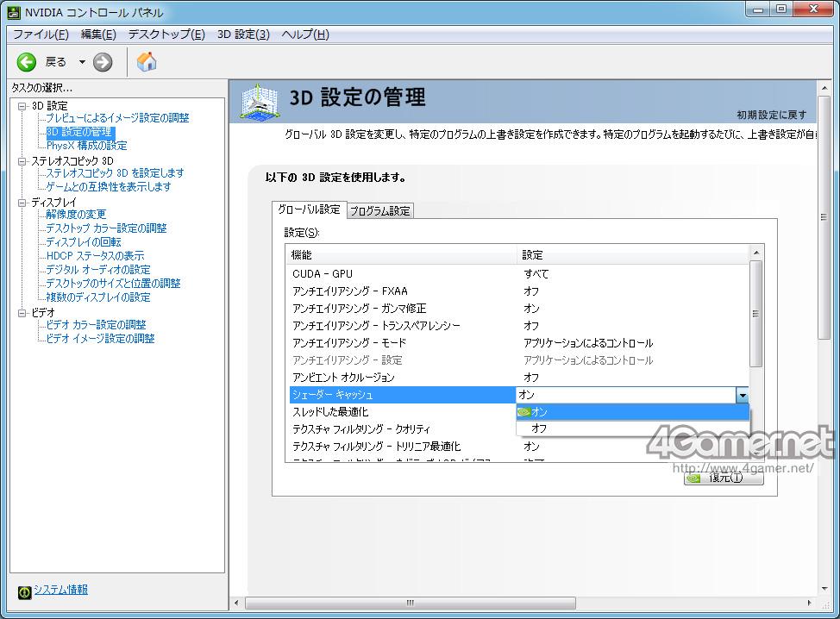Open HDCP ステータスの表示

pyautogui.click(x=96, y=256)
